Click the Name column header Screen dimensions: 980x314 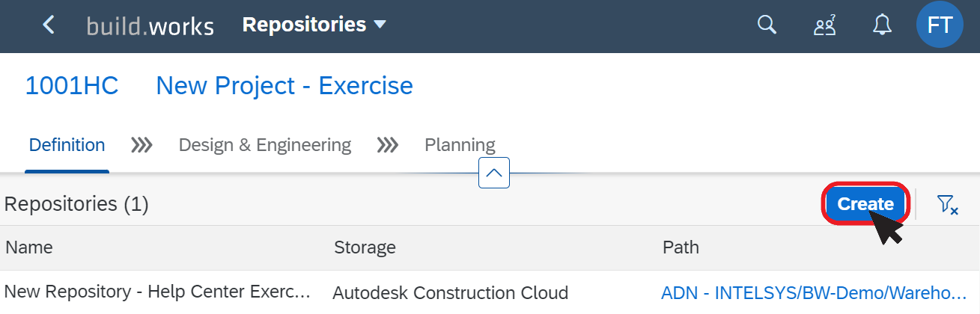click(29, 247)
